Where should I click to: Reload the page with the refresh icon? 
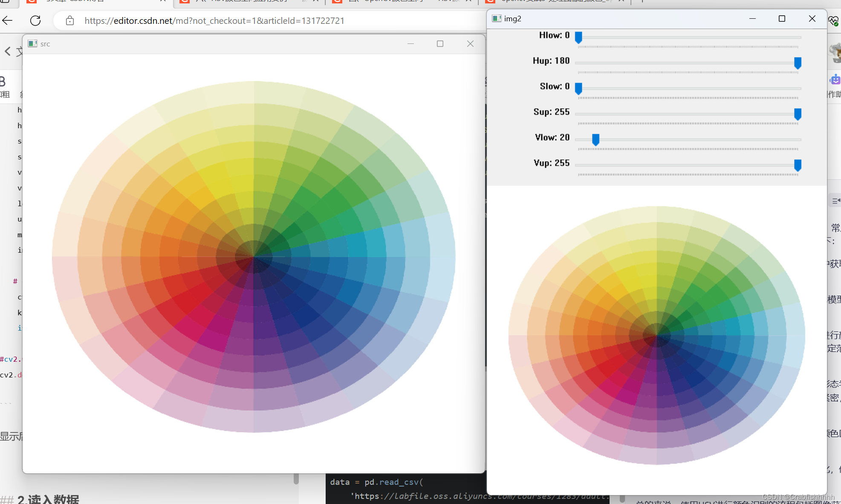pos(35,20)
